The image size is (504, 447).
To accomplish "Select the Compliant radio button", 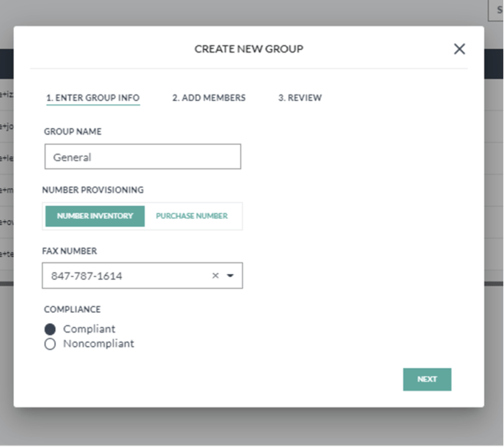I will coord(50,330).
